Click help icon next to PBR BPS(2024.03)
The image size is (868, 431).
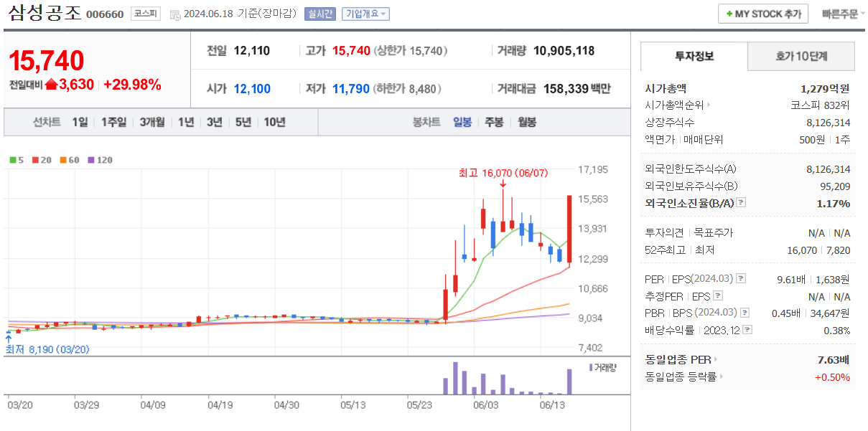click(745, 313)
